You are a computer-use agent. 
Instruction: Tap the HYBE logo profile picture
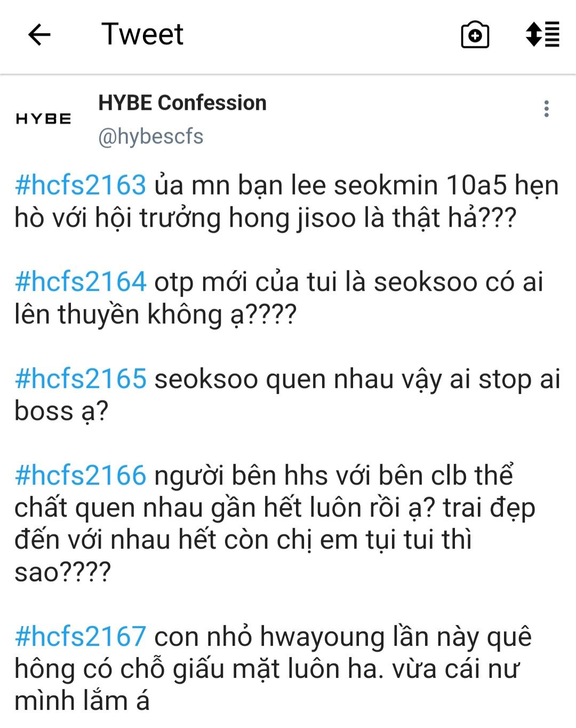(43, 118)
